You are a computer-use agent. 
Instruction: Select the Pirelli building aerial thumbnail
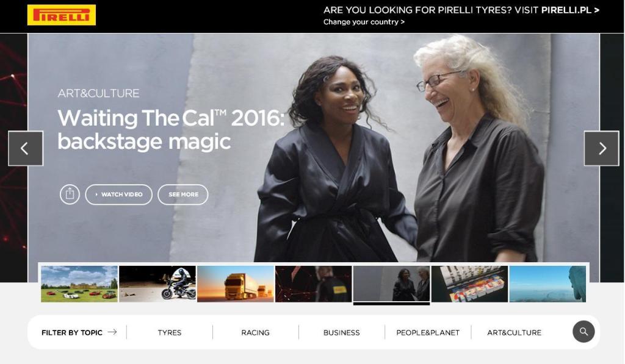click(x=469, y=284)
